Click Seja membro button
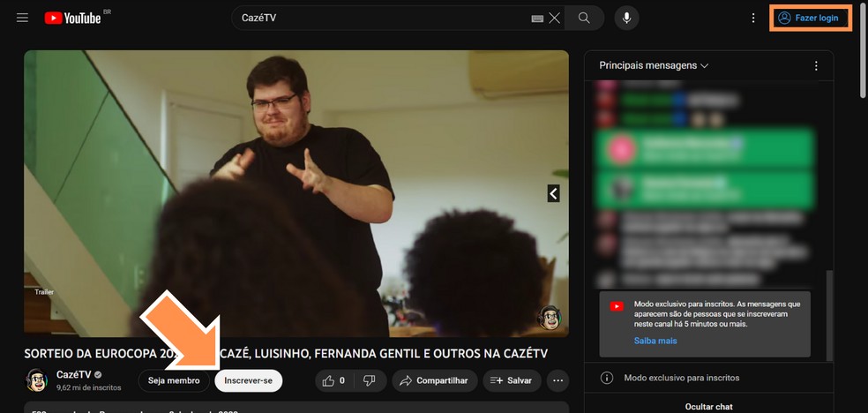Viewport: 868px width, 413px height. pos(174,381)
